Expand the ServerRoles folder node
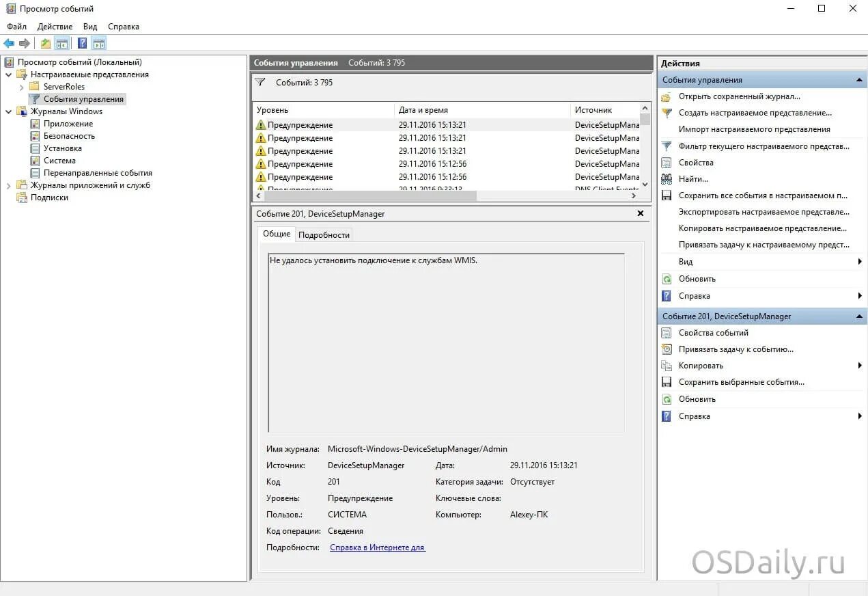 pyautogui.click(x=21, y=87)
